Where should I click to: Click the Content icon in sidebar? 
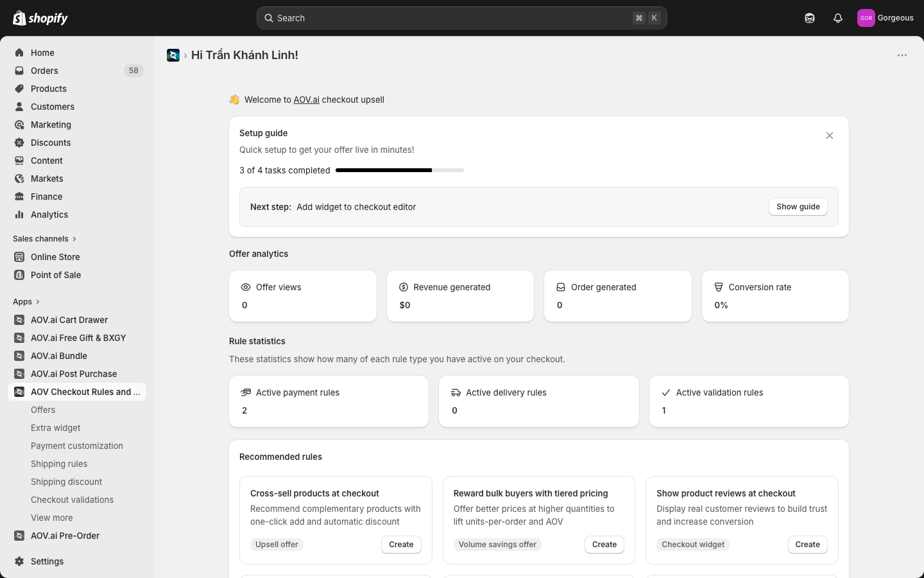(19, 161)
